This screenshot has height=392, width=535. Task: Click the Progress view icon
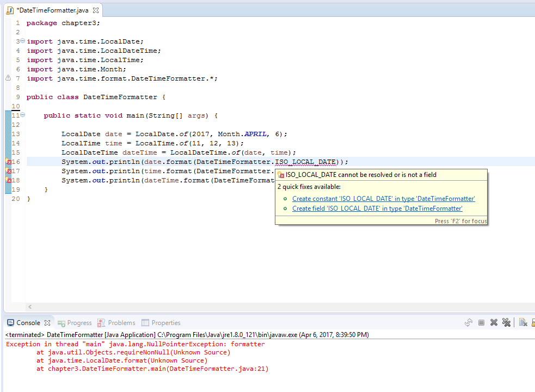[62, 323]
